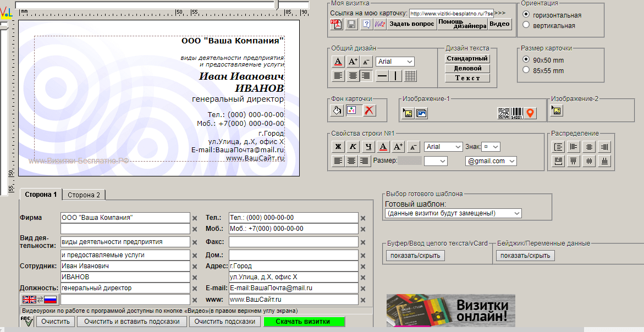Click the Должность input field

pyautogui.click(x=125, y=287)
